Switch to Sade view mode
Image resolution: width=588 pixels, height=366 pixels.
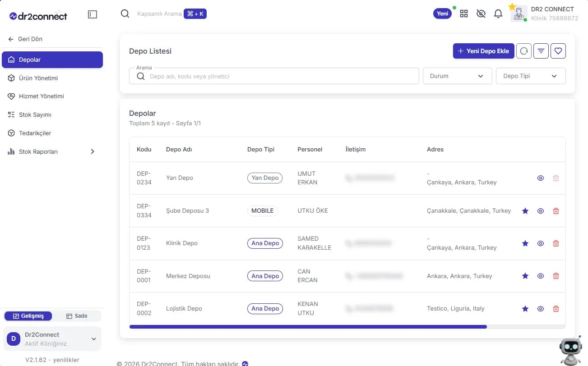(x=77, y=316)
